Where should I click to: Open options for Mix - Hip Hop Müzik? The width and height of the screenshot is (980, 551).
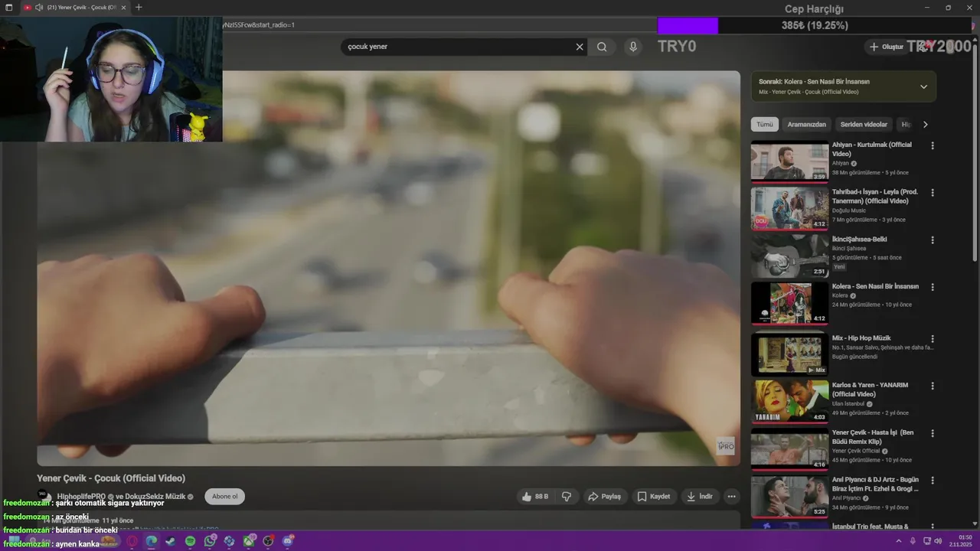coord(933,339)
